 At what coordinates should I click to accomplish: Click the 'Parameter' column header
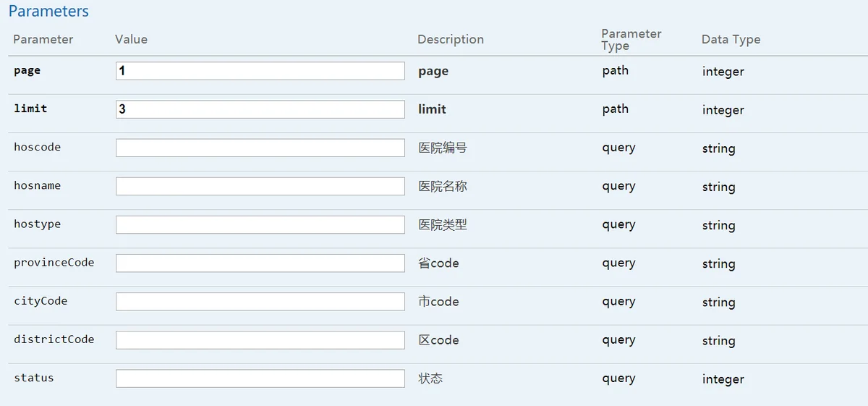(x=43, y=39)
